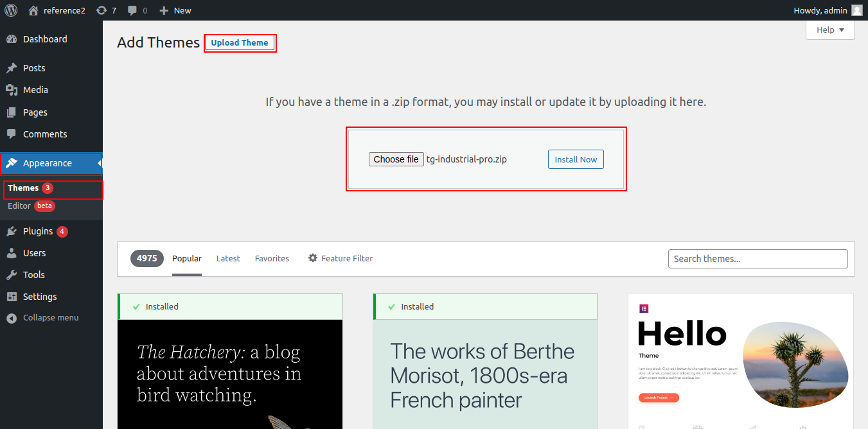Switch to the Favorites themes tab
The width and height of the screenshot is (868, 429).
[x=272, y=258]
